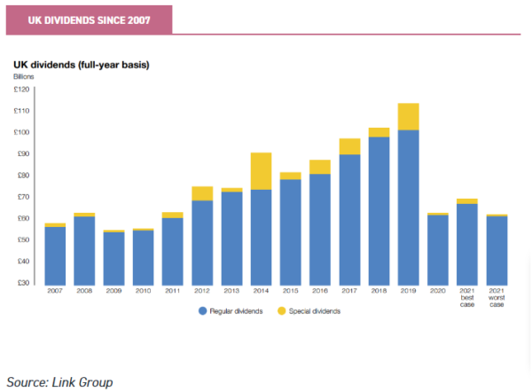Click the blue regular dividends bar for 2017

pyautogui.click(x=350, y=220)
